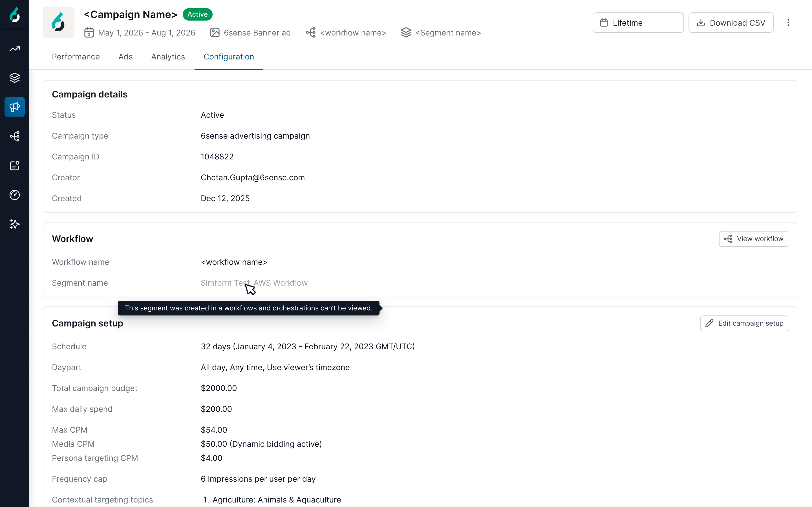Open the gauge dashboard sidebar icon
The image size is (812, 507).
tap(14, 195)
